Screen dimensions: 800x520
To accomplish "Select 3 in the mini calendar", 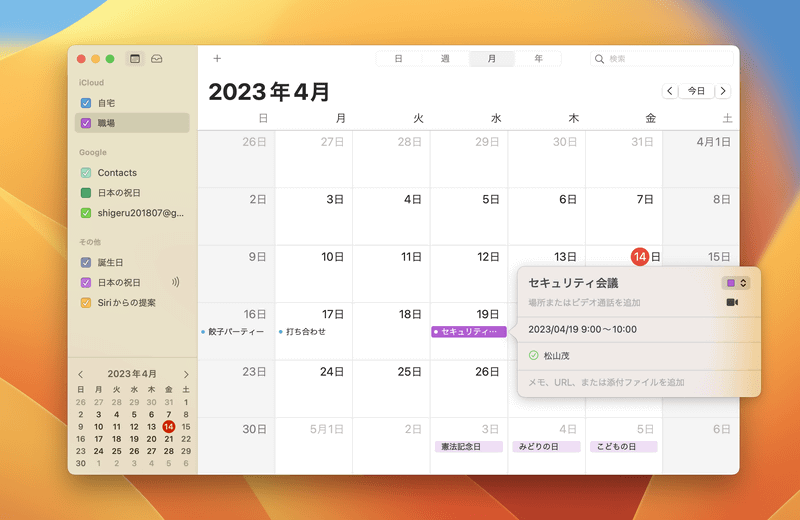I will coord(98,414).
